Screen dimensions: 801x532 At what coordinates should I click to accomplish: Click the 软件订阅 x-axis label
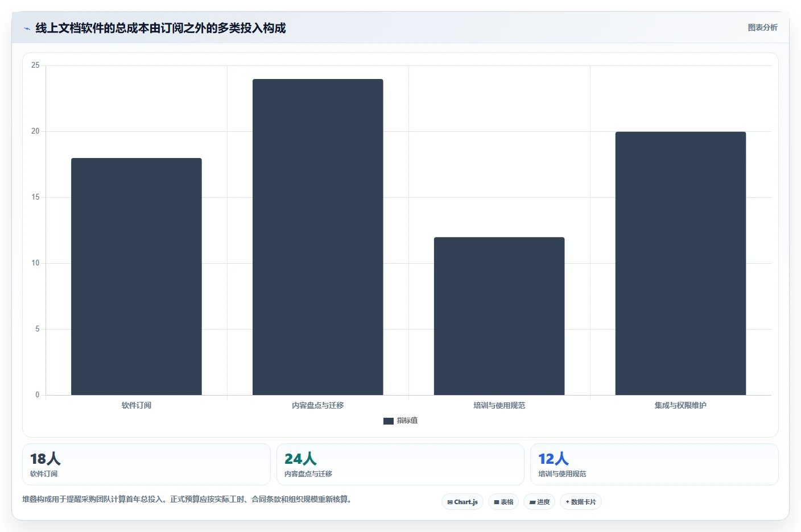pyautogui.click(x=137, y=405)
